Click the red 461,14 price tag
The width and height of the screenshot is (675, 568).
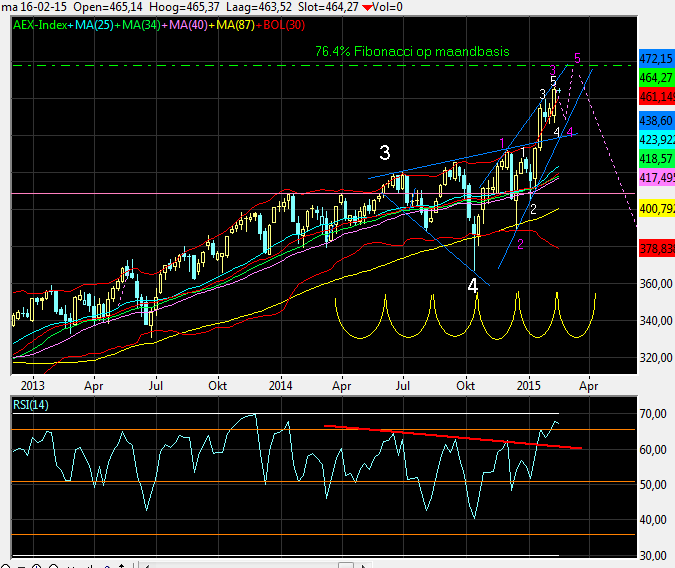(x=654, y=96)
